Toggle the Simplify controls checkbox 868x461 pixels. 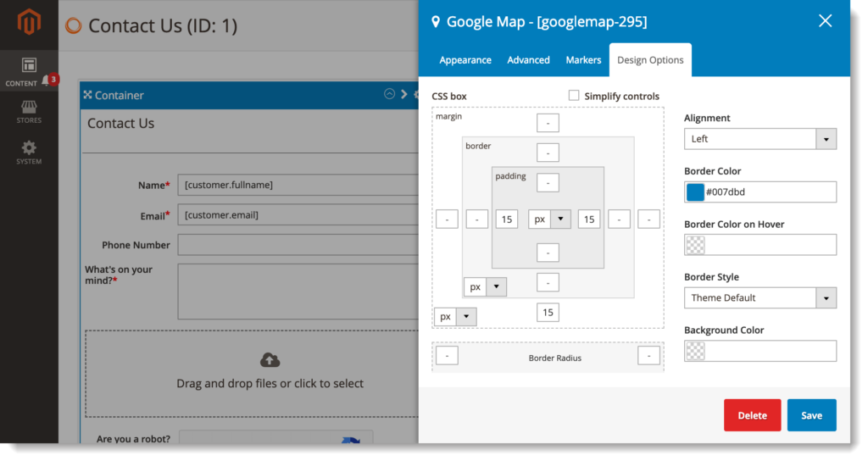pyautogui.click(x=574, y=95)
